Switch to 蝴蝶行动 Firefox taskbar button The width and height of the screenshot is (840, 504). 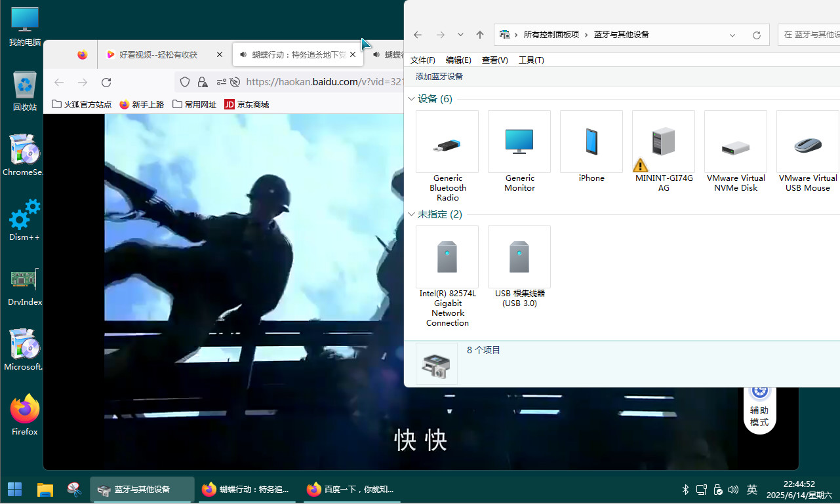(x=247, y=489)
